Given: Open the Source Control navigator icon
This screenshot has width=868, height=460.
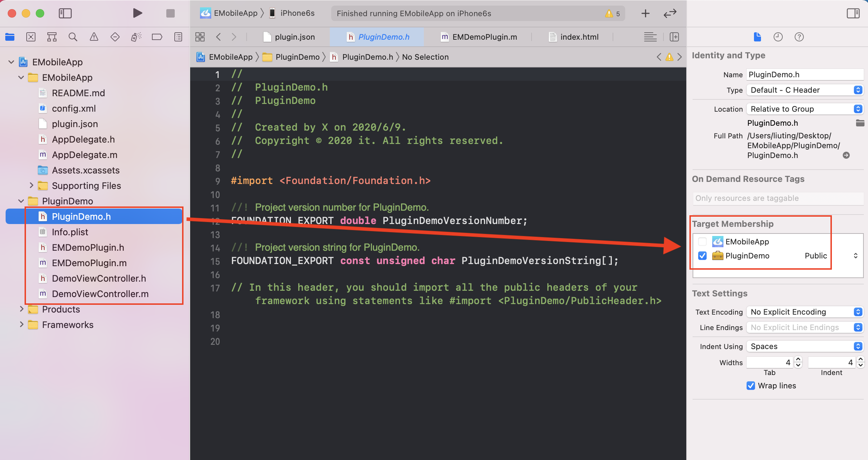Looking at the screenshot, I should (31, 37).
